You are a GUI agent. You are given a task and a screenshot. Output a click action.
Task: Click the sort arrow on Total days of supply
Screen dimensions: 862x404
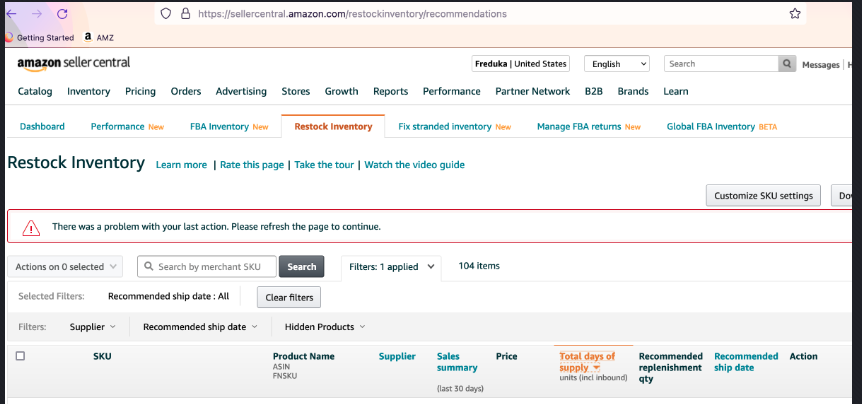(597, 369)
